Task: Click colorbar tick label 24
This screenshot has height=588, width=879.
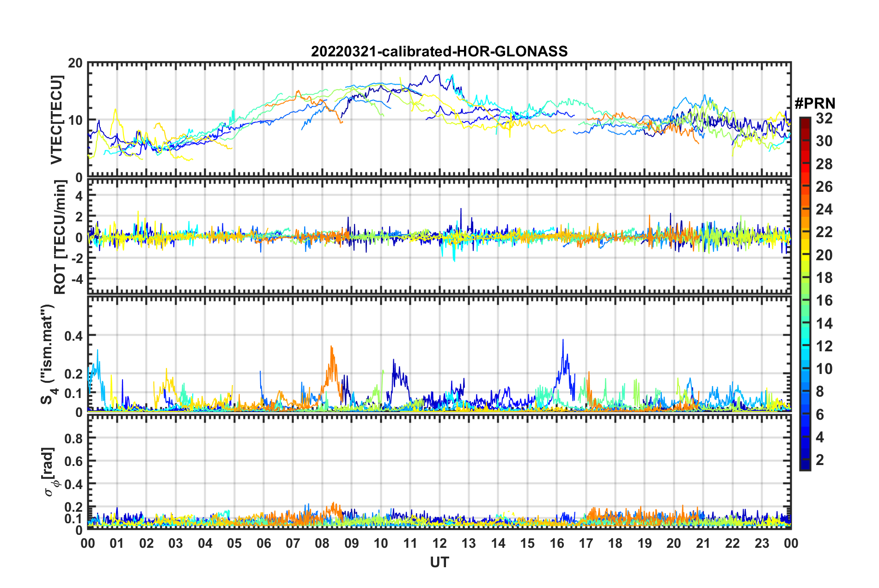Action: pos(824,209)
